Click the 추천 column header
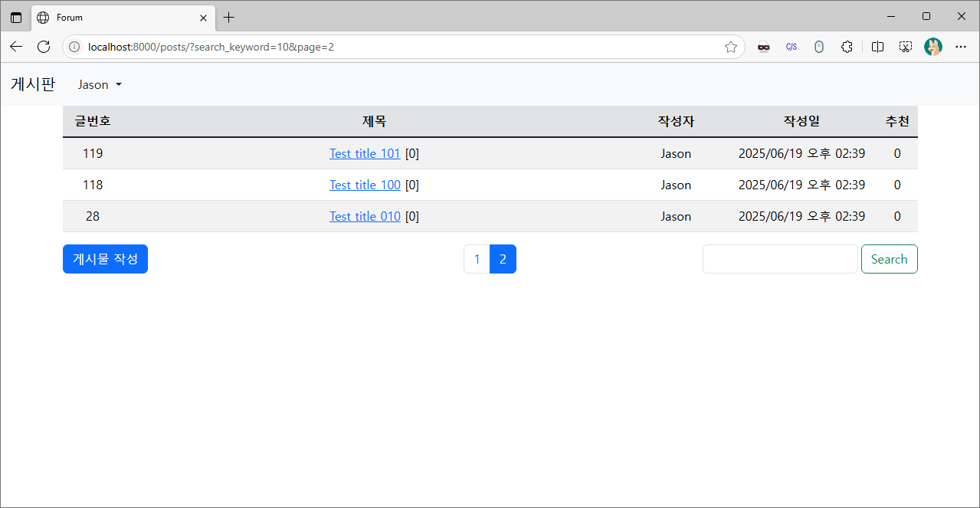 tap(897, 121)
